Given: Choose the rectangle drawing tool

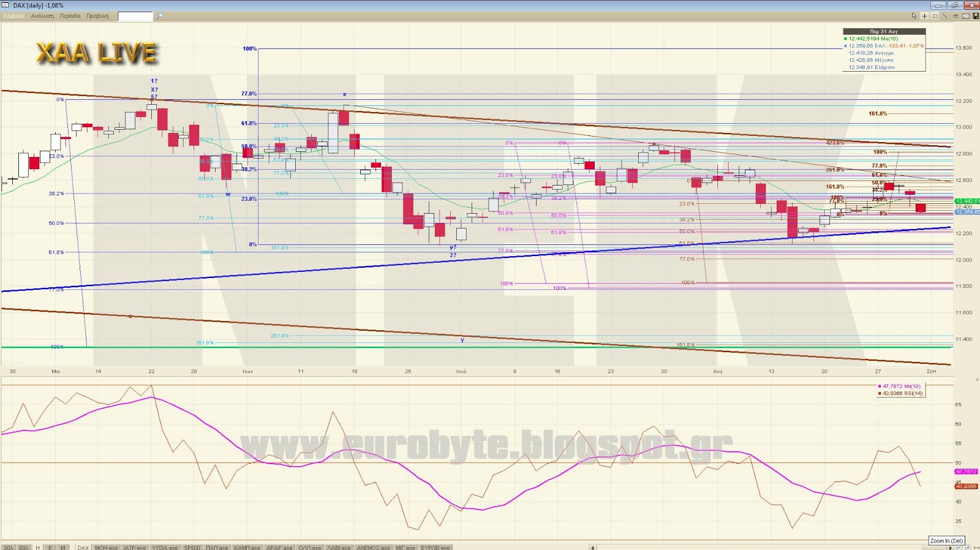Looking at the screenshot, I should tap(935, 16).
